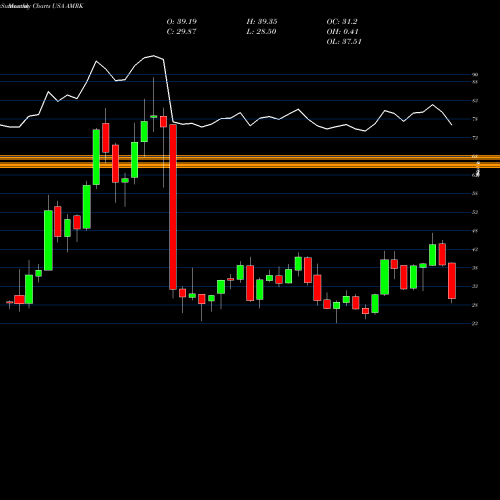Select the 58 price axis label
The height and width of the screenshot is (500, 500).
[x=475, y=193]
